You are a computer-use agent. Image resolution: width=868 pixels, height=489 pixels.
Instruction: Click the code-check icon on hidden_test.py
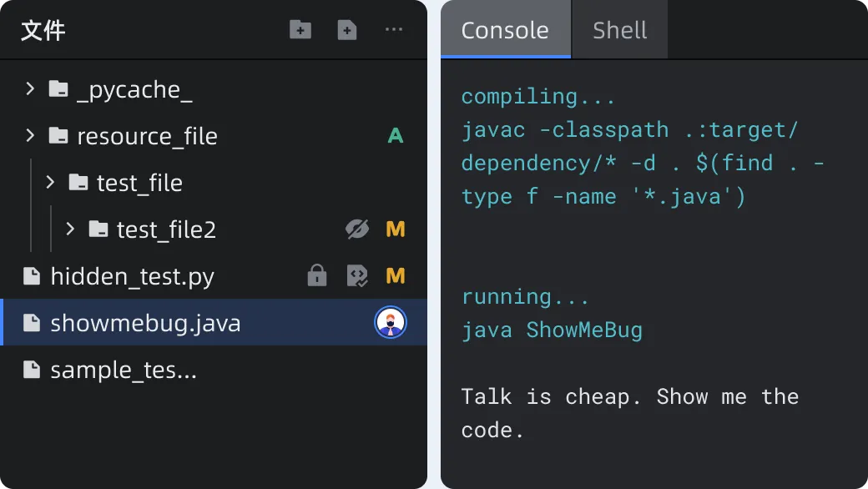point(357,276)
